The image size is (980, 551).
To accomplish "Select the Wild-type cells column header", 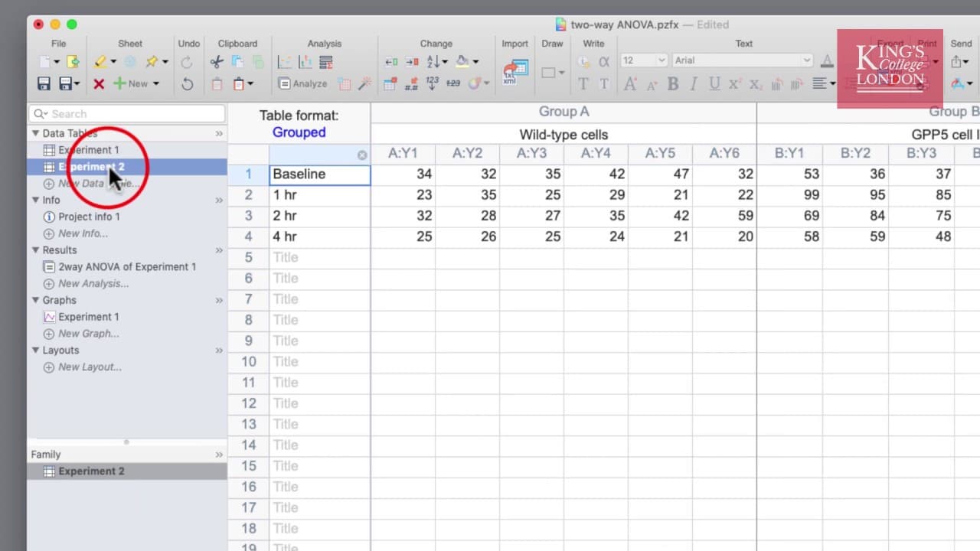I will (x=563, y=135).
